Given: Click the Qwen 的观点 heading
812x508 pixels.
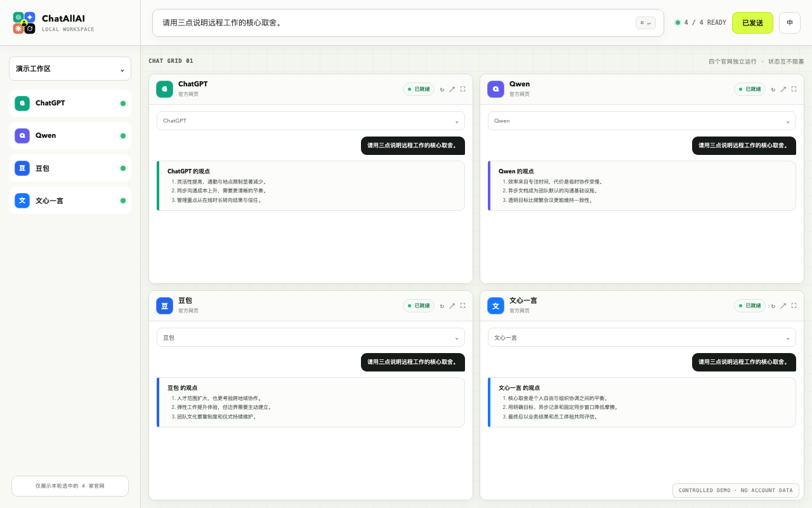Looking at the screenshot, I should [516, 171].
